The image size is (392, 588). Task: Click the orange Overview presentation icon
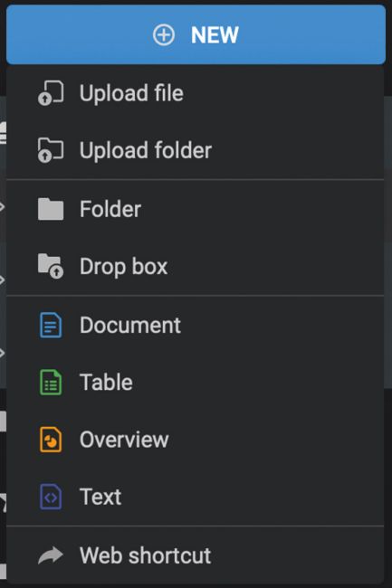point(51,440)
